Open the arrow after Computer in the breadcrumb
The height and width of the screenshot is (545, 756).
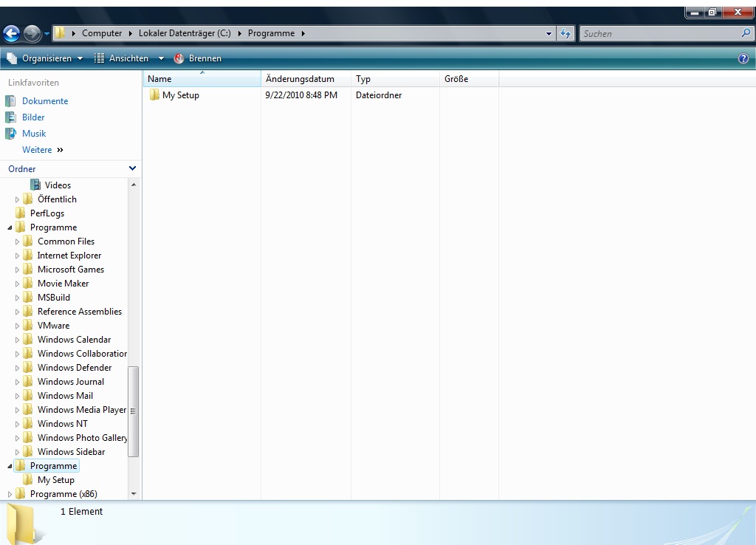tap(130, 33)
